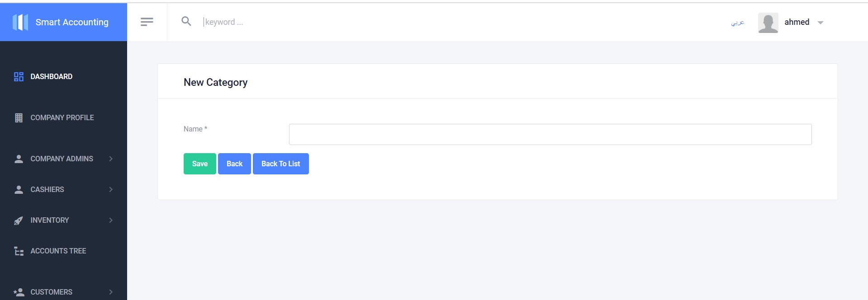Toggle the sidebar hamburger menu icon
868x300 pixels.
(147, 22)
